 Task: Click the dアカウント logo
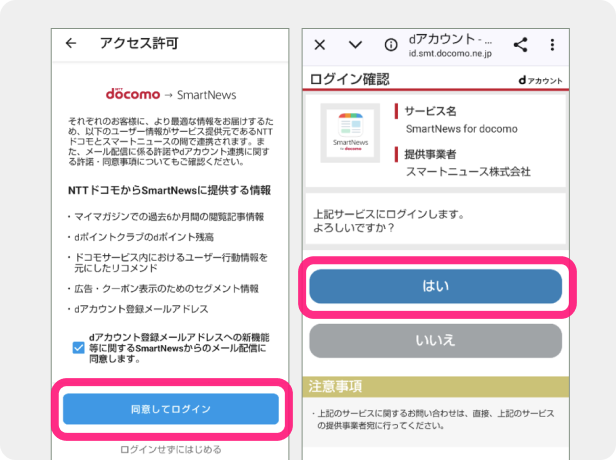(541, 81)
